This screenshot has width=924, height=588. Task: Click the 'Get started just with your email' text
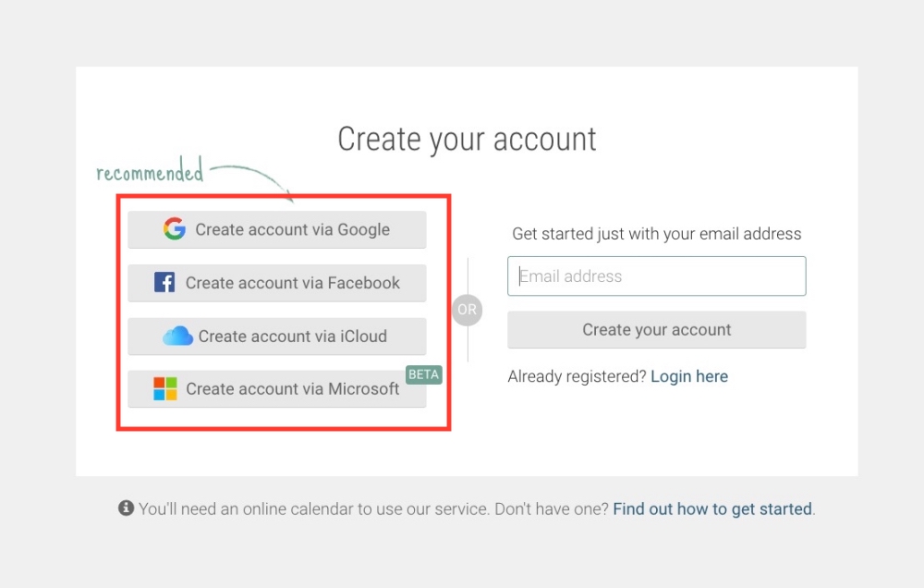tap(657, 234)
